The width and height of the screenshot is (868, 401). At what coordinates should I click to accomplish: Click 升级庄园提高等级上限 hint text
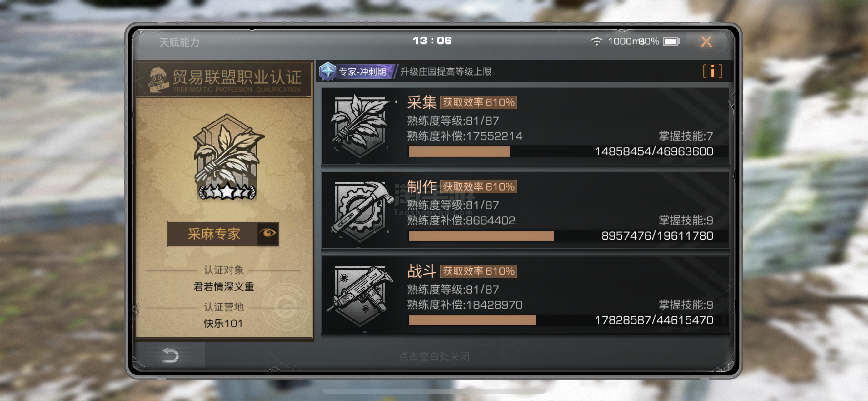click(446, 72)
